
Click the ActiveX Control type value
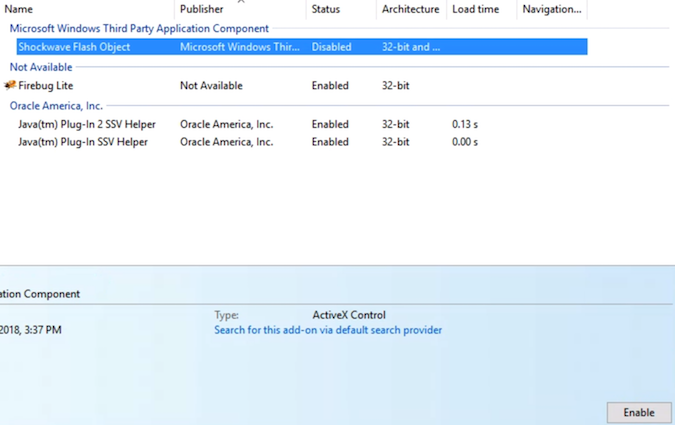pos(349,315)
